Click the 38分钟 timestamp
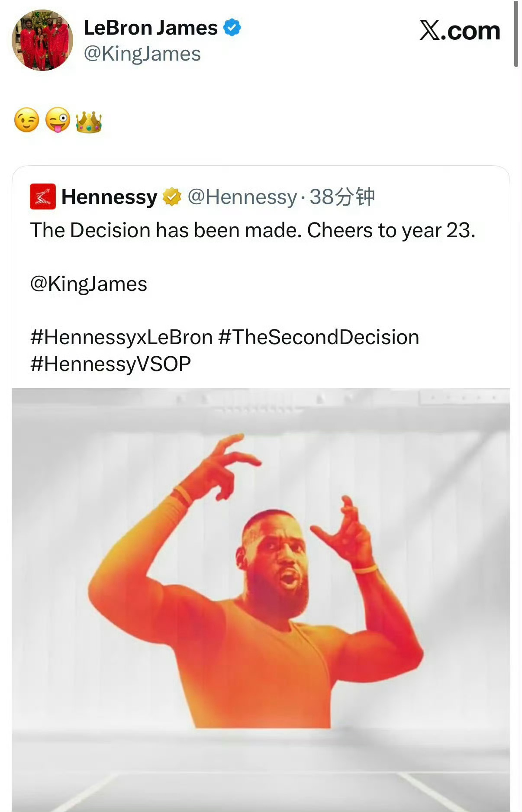 (342, 197)
